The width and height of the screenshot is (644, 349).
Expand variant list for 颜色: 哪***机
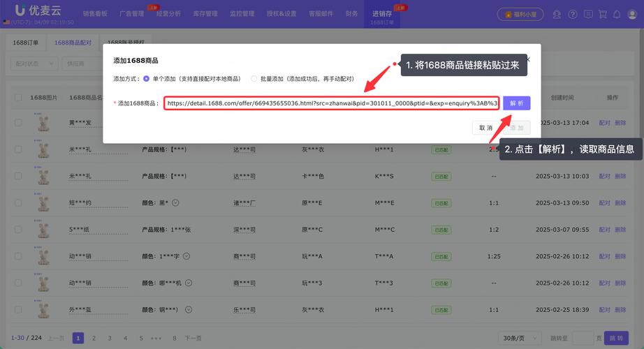(x=189, y=283)
